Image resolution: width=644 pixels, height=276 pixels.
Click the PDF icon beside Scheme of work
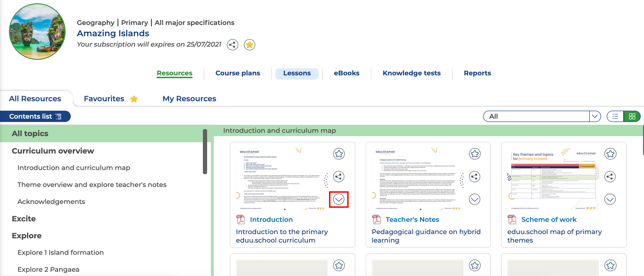(x=512, y=220)
